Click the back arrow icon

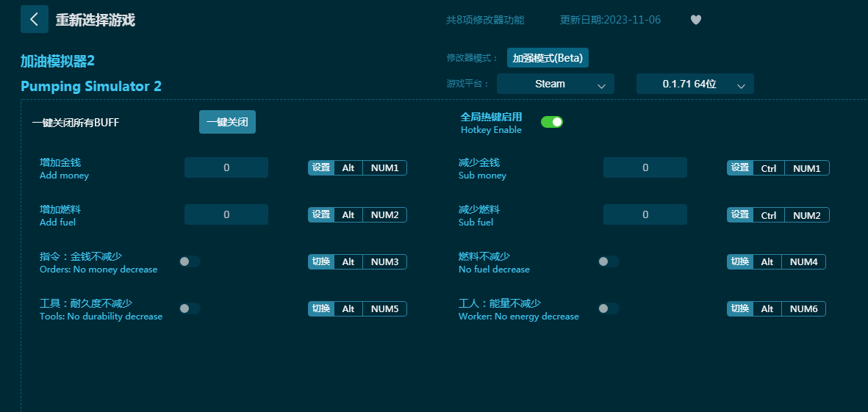34,19
